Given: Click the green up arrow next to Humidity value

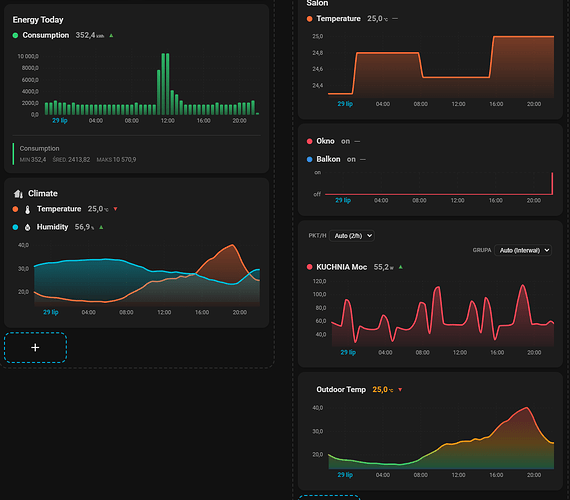Looking at the screenshot, I should (x=101, y=227).
